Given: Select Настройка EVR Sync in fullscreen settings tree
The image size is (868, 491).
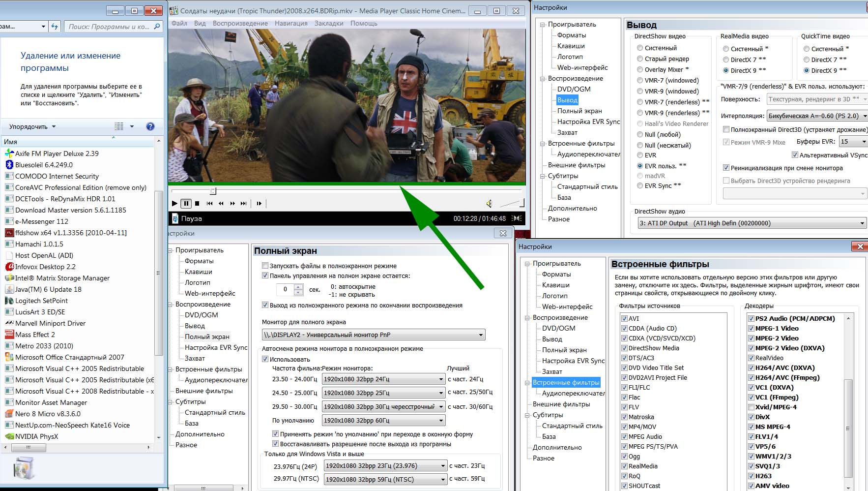Looking at the screenshot, I should 216,347.
